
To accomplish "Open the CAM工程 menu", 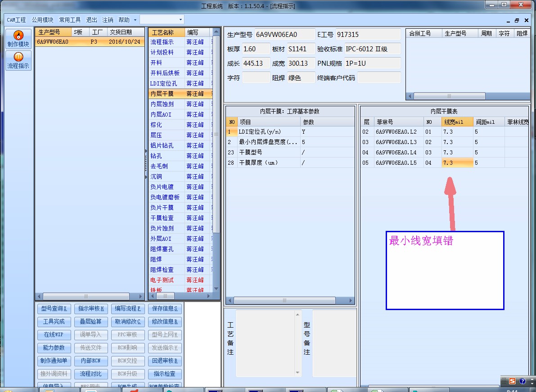I will point(16,20).
